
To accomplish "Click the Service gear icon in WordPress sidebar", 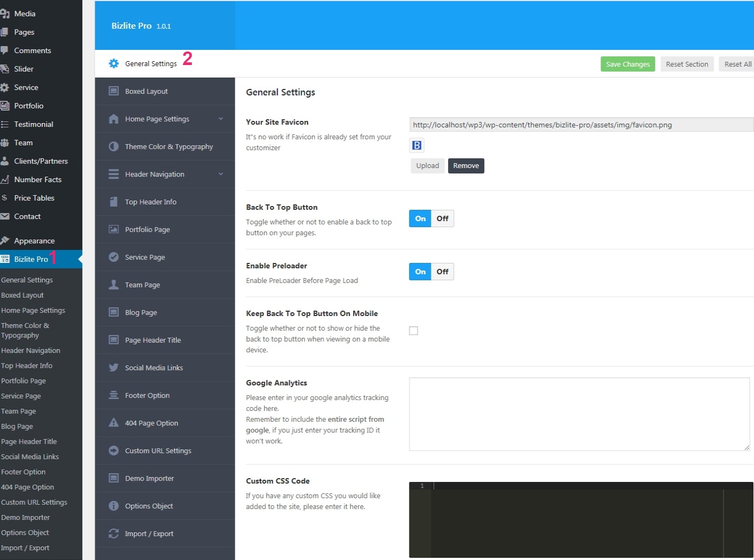I will click(x=5, y=87).
